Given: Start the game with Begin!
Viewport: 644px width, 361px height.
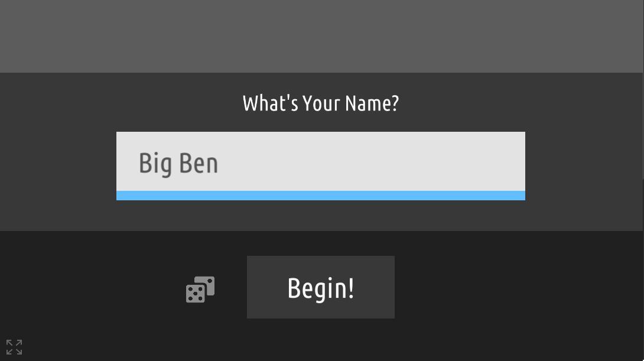Looking at the screenshot, I should pos(320,287).
